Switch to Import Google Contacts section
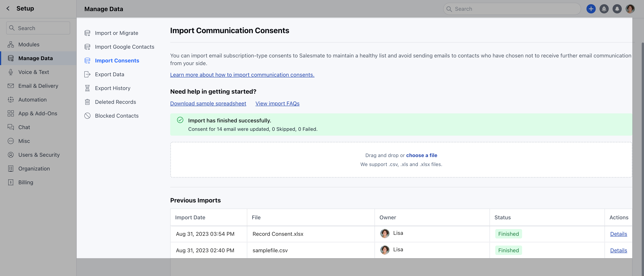 [x=124, y=47]
